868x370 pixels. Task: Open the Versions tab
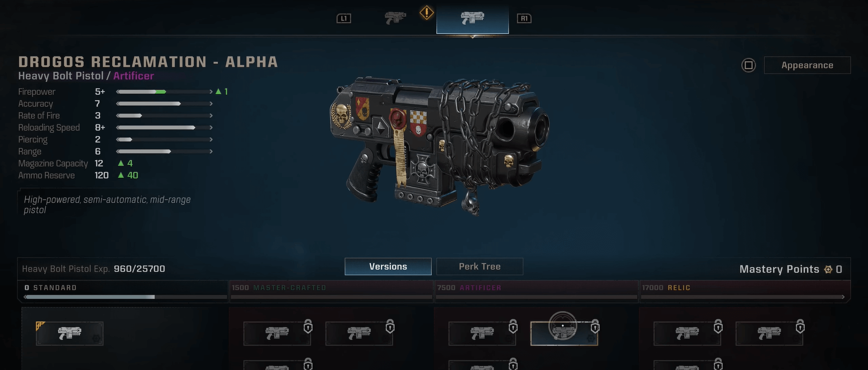[x=388, y=266]
